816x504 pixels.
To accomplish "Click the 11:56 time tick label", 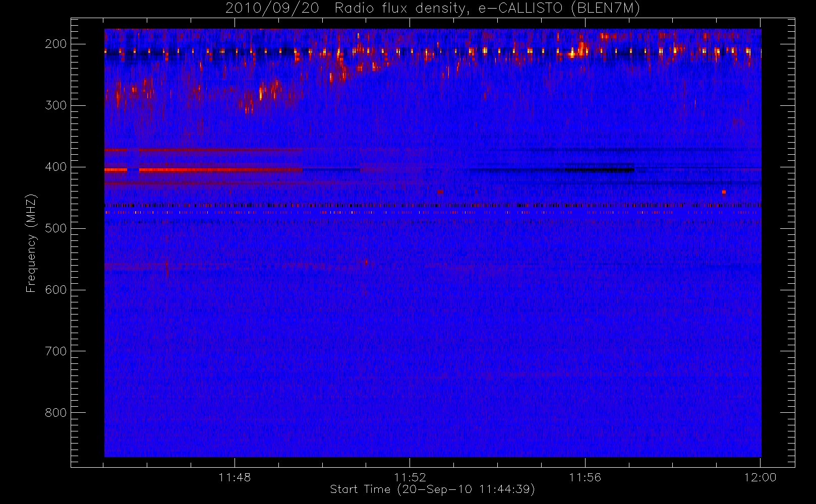I will [x=585, y=477].
